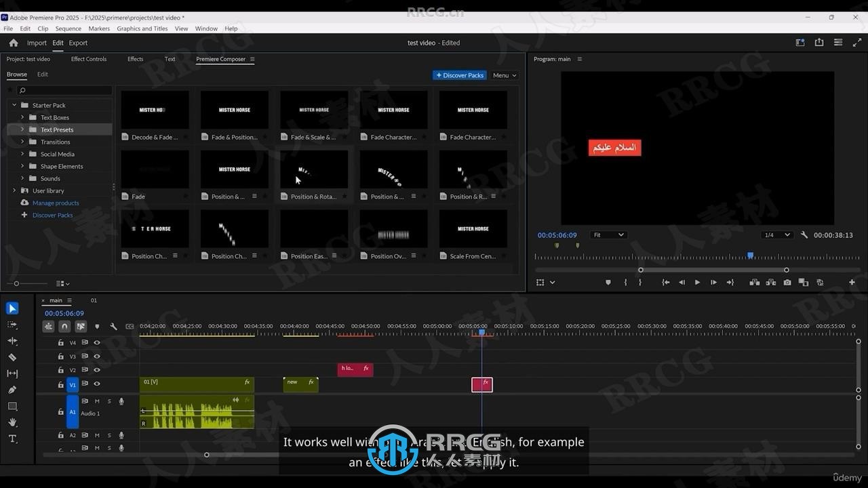Toggle insert sequences as nests

48,326
